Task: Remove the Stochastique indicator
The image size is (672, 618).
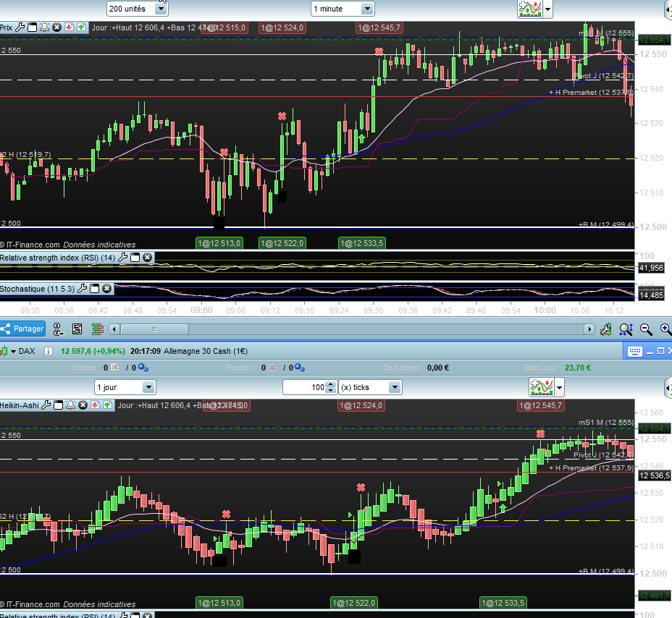Action: click(106, 289)
